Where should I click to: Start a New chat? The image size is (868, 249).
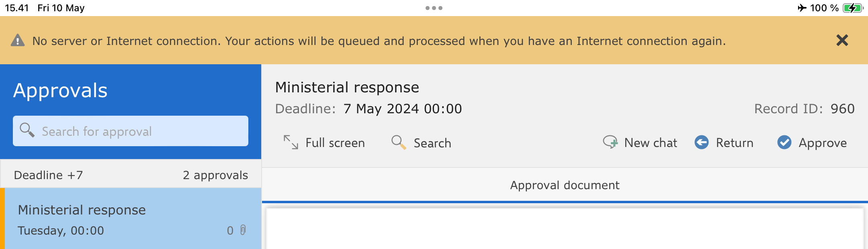[x=640, y=143]
